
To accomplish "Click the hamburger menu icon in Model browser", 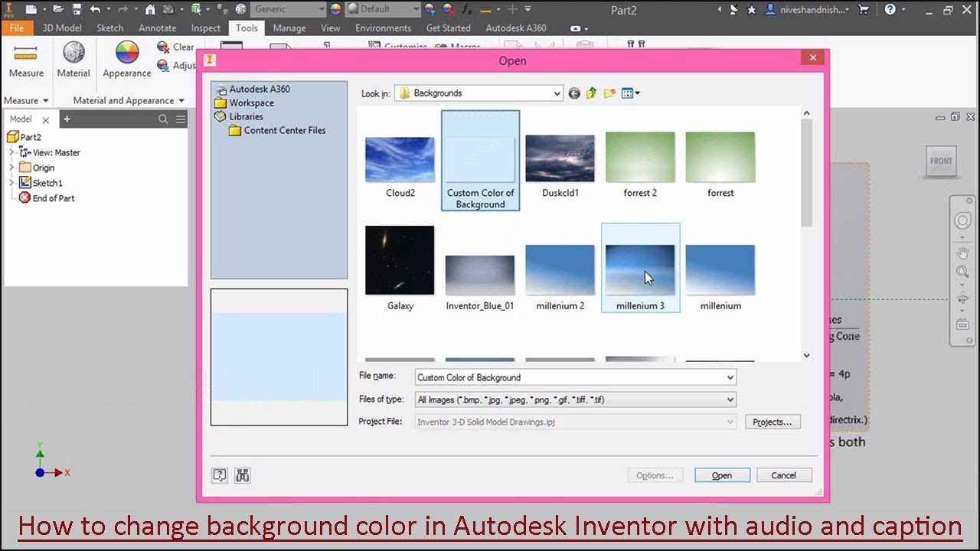I will tap(181, 119).
